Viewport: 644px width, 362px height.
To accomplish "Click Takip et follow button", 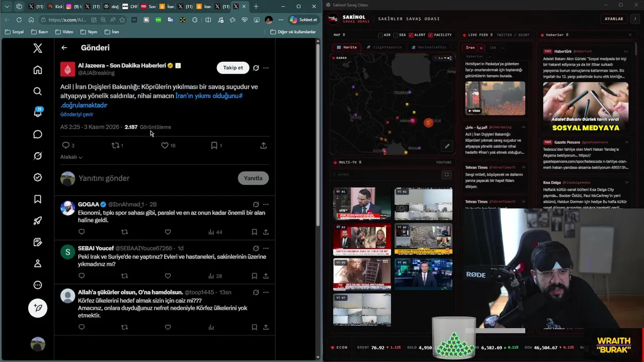I will coord(233,68).
